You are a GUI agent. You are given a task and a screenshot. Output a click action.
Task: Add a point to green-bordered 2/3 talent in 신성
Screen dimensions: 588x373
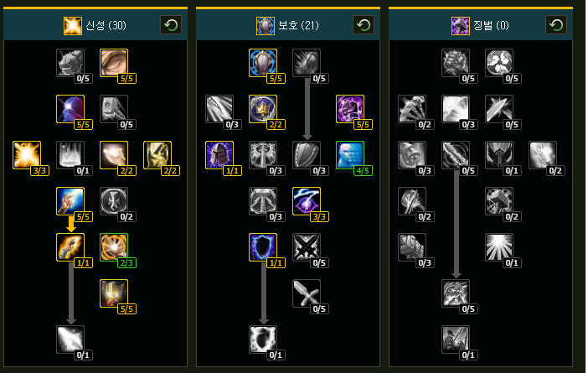114,247
